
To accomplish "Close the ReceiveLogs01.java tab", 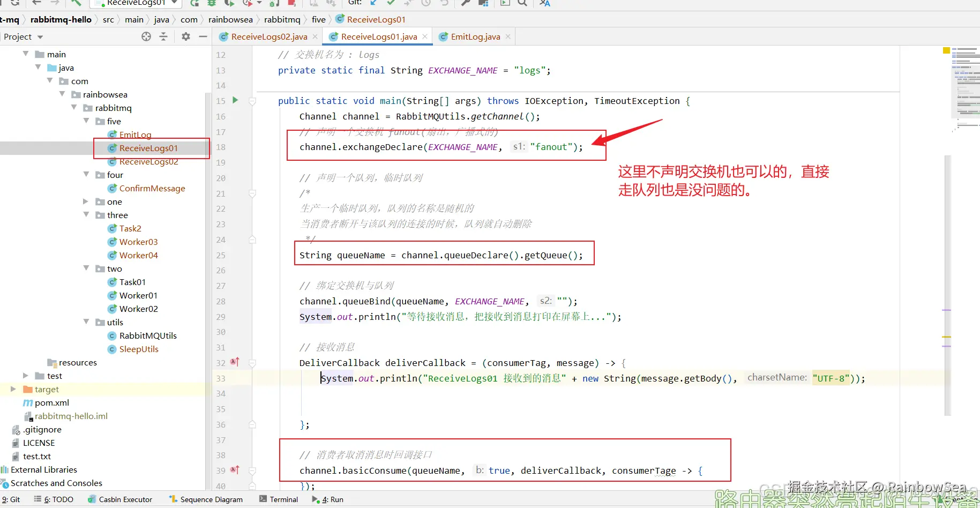I will [425, 36].
